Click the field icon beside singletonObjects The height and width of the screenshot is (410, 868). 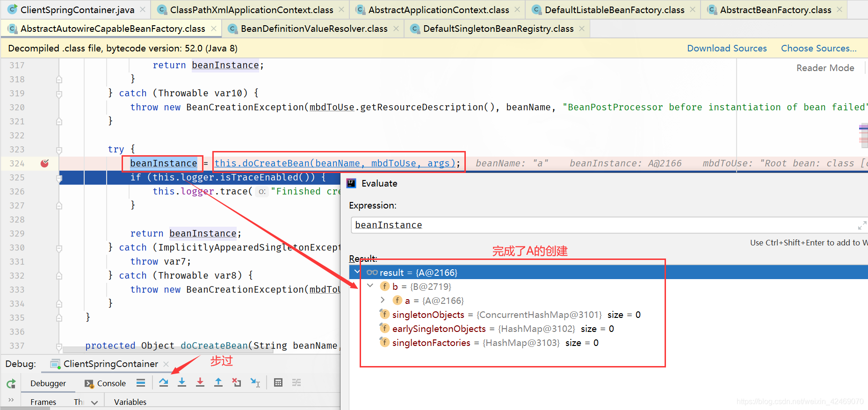384,314
